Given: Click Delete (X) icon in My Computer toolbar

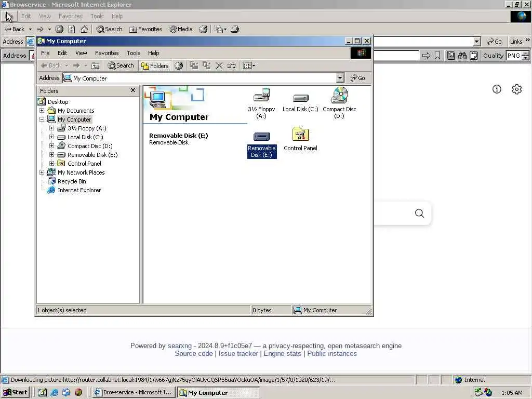Looking at the screenshot, I should (x=219, y=66).
